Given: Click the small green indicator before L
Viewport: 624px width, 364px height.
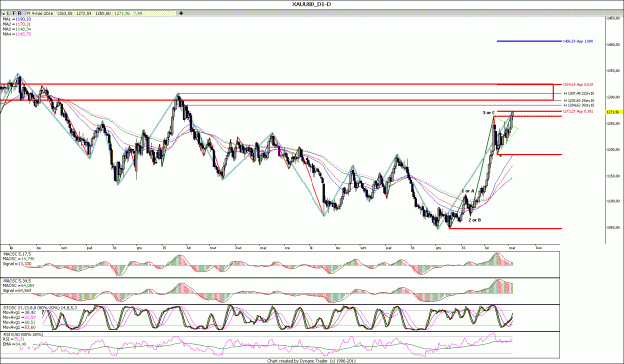Looking at the screenshot, I should (4, 14).
